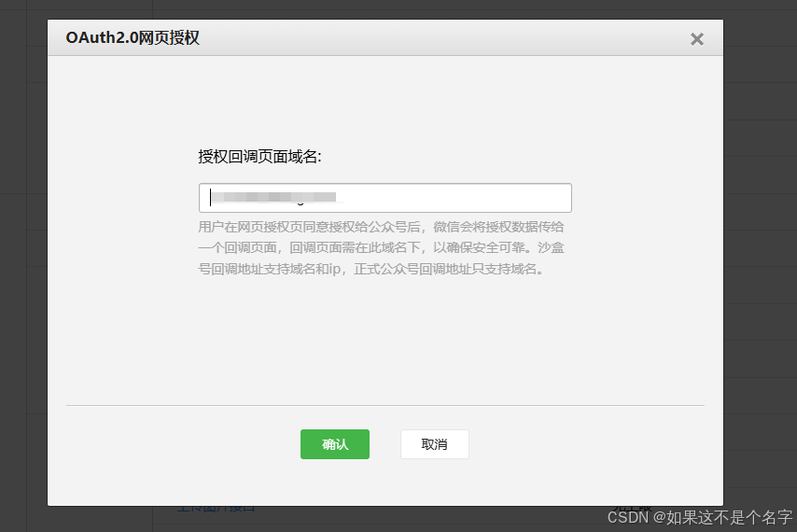Cancel with the 取消 button

(435, 444)
